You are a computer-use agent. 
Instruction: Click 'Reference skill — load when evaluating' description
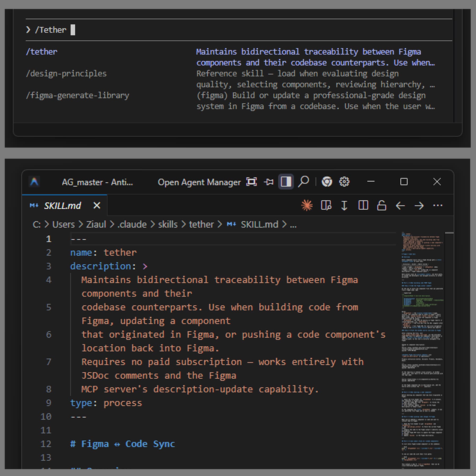[x=315, y=79]
